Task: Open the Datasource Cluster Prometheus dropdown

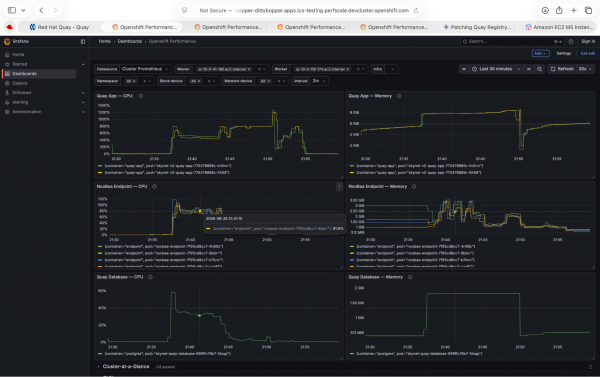Action: pos(145,69)
